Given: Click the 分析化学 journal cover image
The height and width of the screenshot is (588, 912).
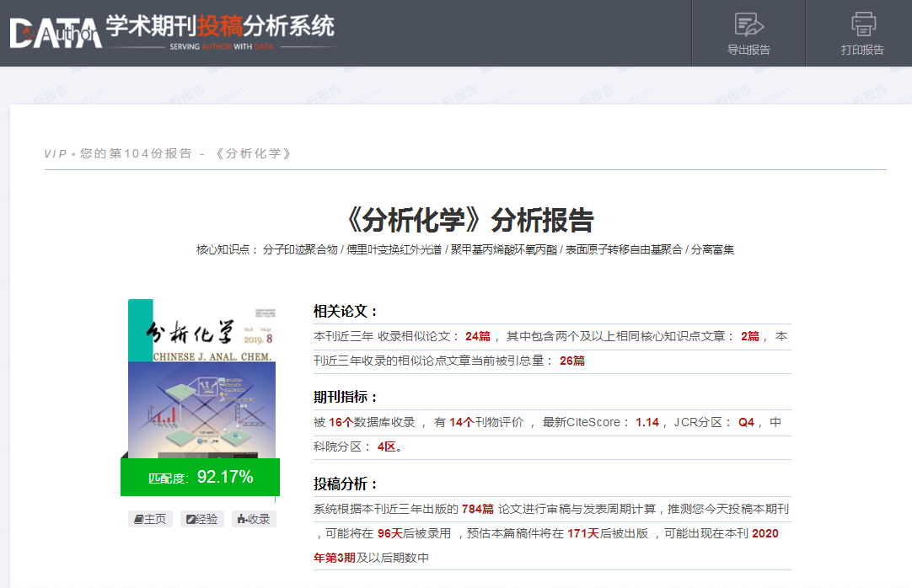Looking at the screenshot, I should (x=201, y=379).
